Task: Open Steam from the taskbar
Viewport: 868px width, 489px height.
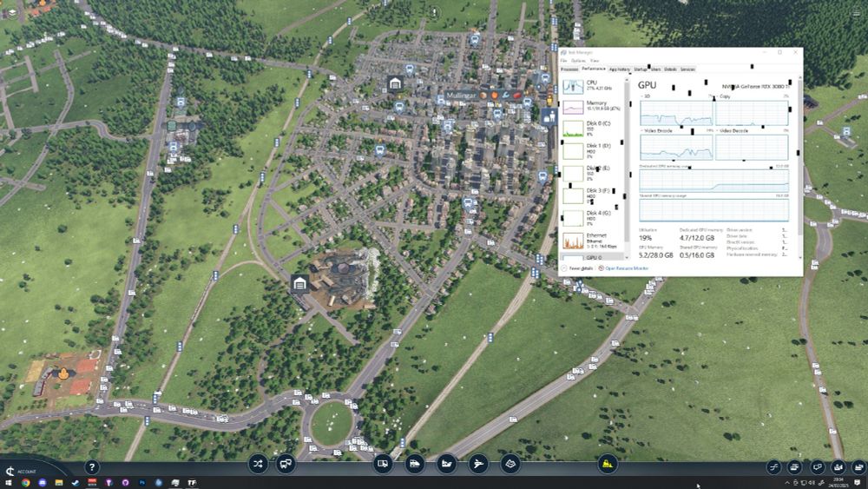Action: [x=76, y=483]
